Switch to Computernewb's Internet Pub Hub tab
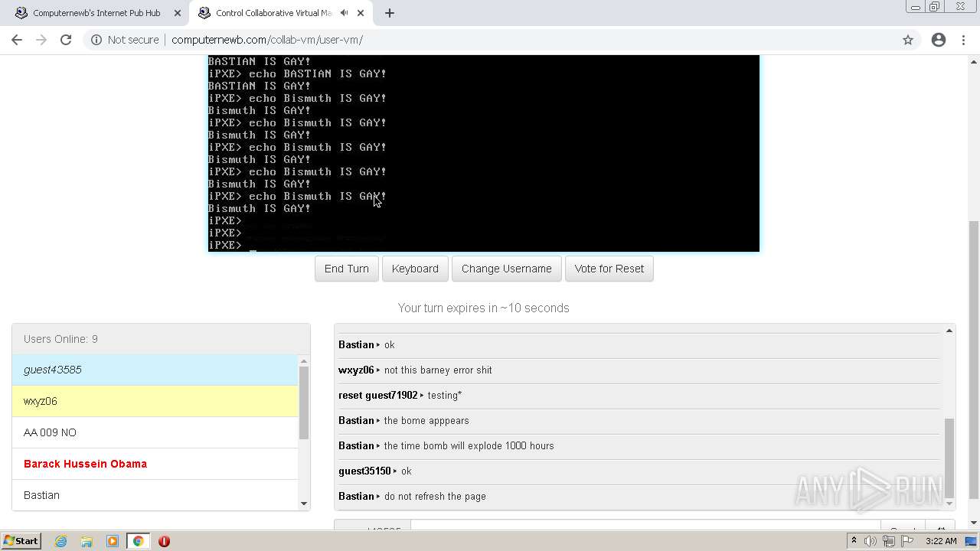Image resolution: width=980 pixels, height=551 pixels. (96, 13)
